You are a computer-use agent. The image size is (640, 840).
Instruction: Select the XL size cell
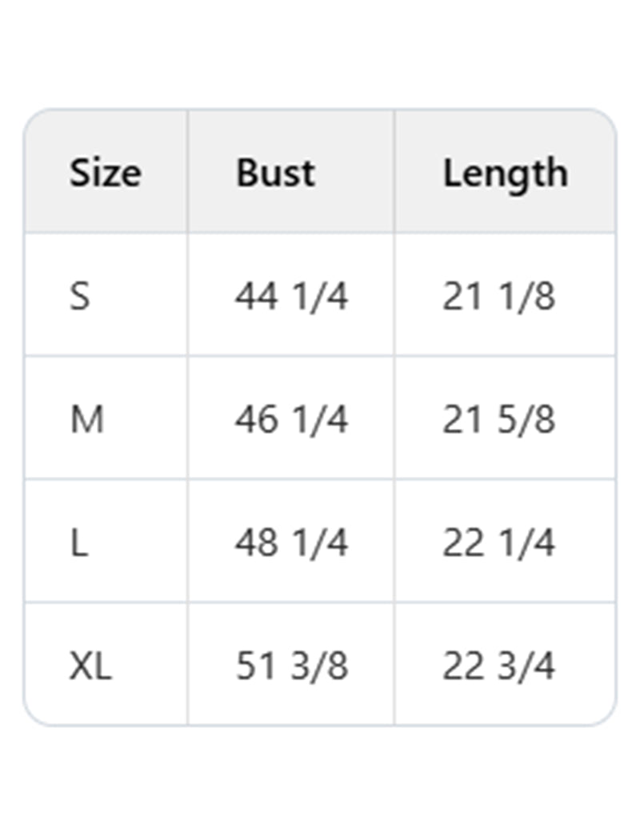coord(90,666)
